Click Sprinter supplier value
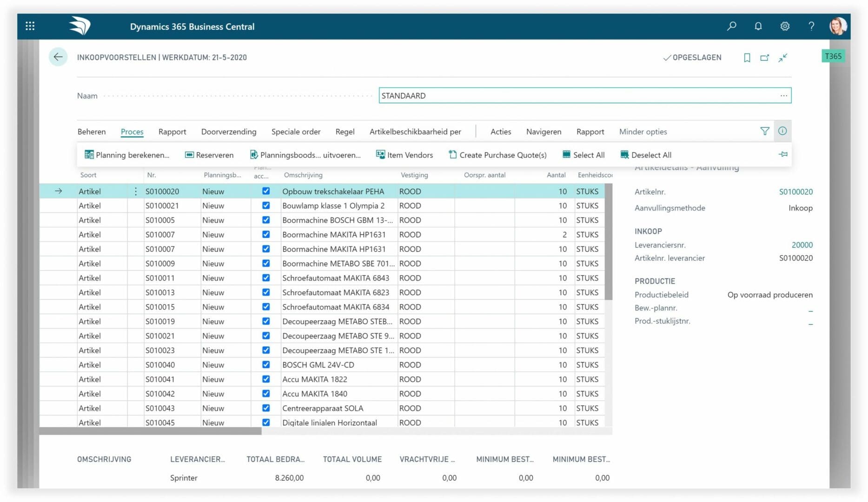 pyautogui.click(x=184, y=477)
